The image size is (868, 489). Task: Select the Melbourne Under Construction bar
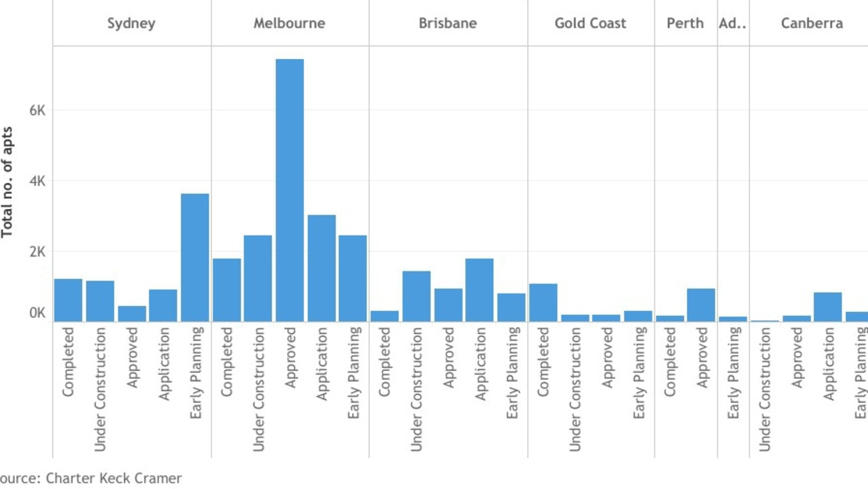coord(258,279)
